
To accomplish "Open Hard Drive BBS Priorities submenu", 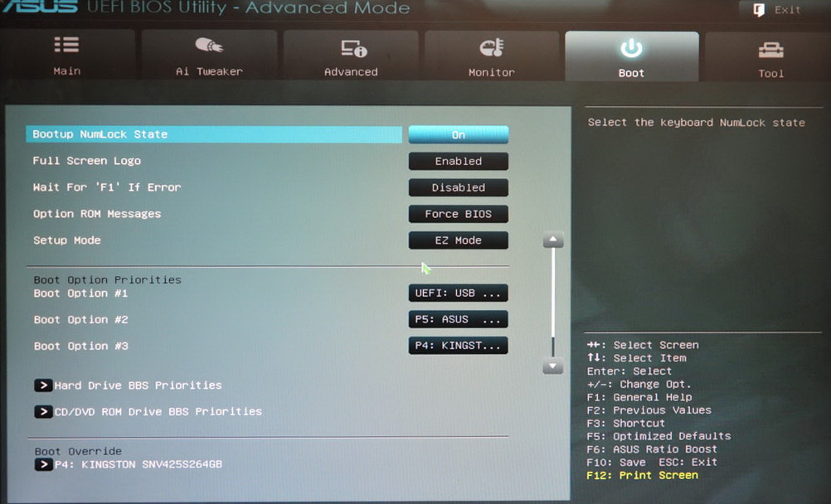I will pyautogui.click(x=138, y=385).
